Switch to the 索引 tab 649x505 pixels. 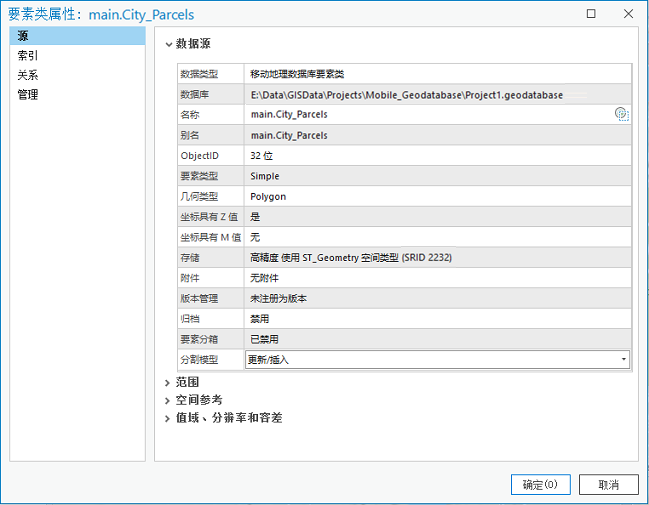[28, 56]
